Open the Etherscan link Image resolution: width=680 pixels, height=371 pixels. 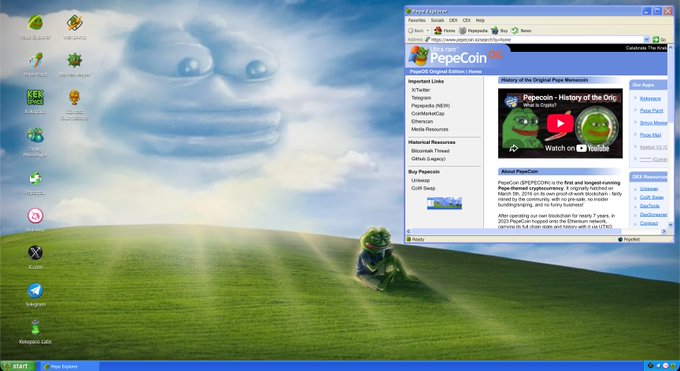click(x=422, y=121)
